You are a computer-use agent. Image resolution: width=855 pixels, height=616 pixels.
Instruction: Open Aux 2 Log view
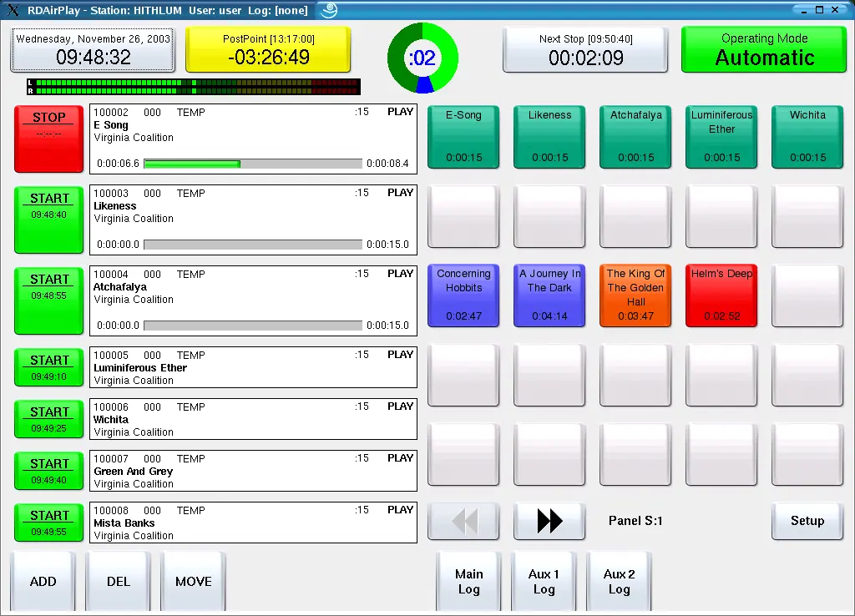pyautogui.click(x=619, y=582)
